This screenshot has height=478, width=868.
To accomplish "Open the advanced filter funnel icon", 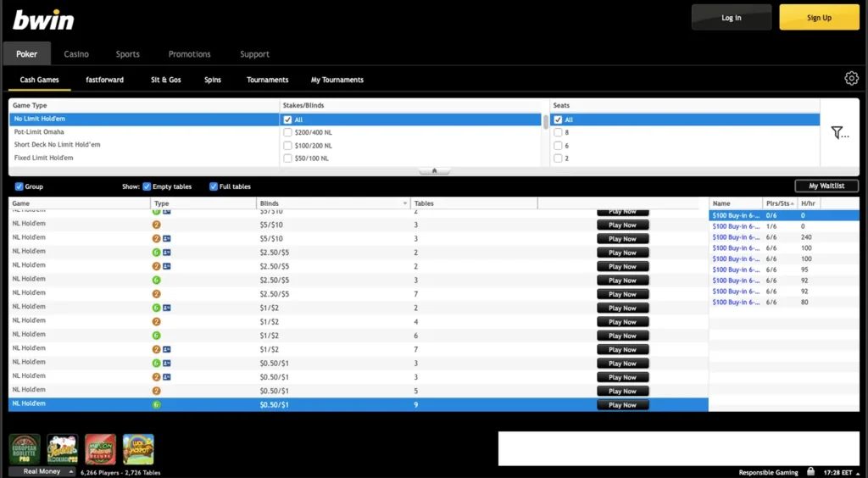I will point(839,133).
